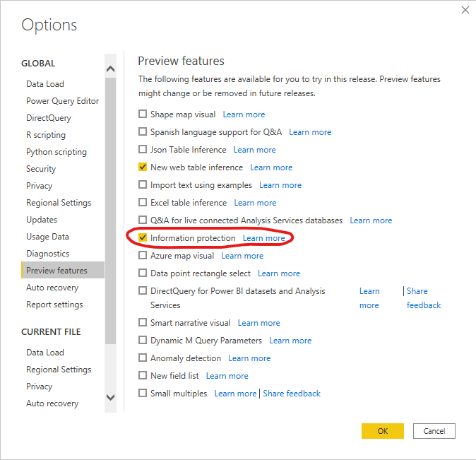Open the Data Load global settings
Screen dimensions: 476x460
45,84
